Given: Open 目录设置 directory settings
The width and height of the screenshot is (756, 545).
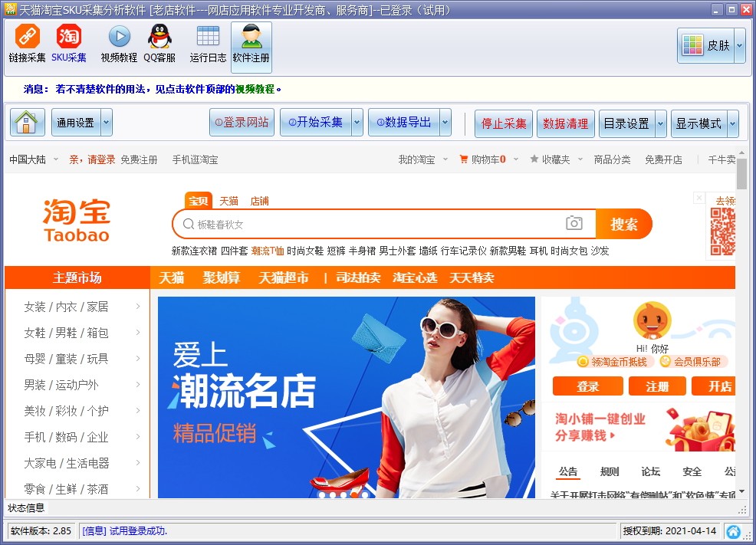Looking at the screenshot, I should click(x=626, y=124).
